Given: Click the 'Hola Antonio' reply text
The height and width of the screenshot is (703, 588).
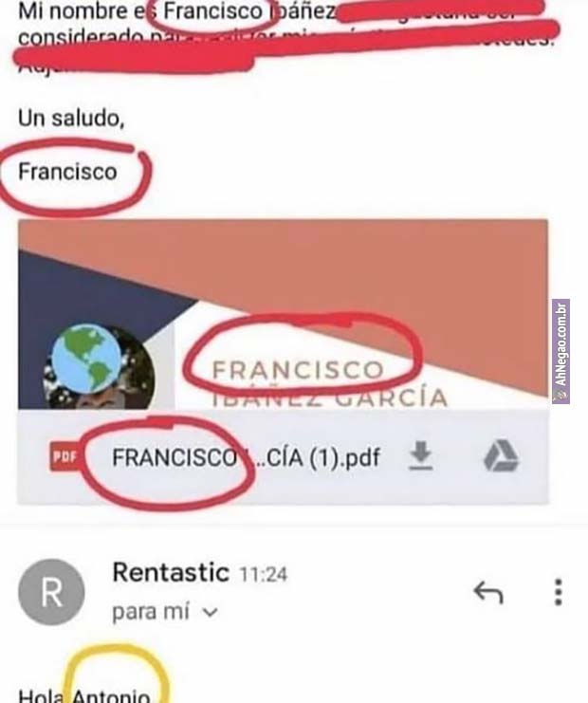Looking at the screenshot, I should click(84, 694).
